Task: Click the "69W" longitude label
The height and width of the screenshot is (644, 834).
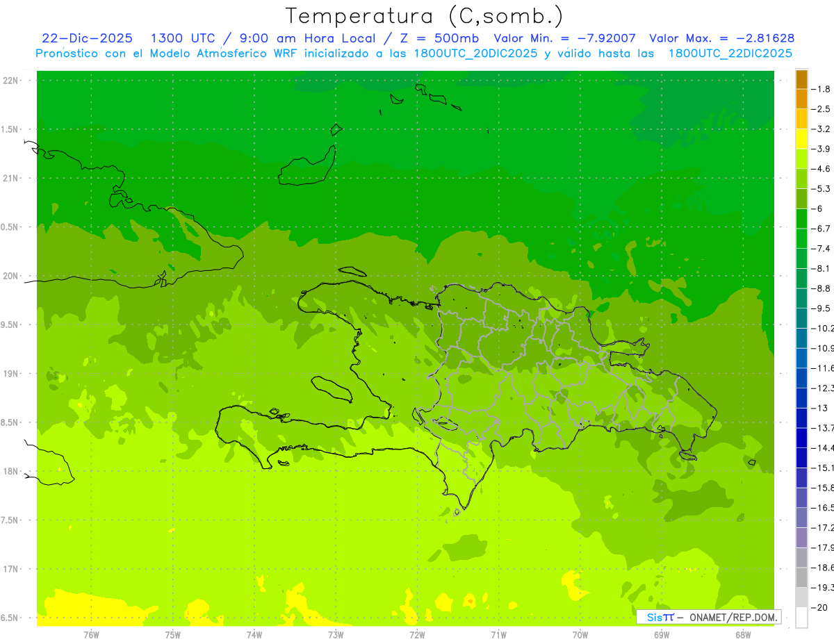Action: [662, 634]
